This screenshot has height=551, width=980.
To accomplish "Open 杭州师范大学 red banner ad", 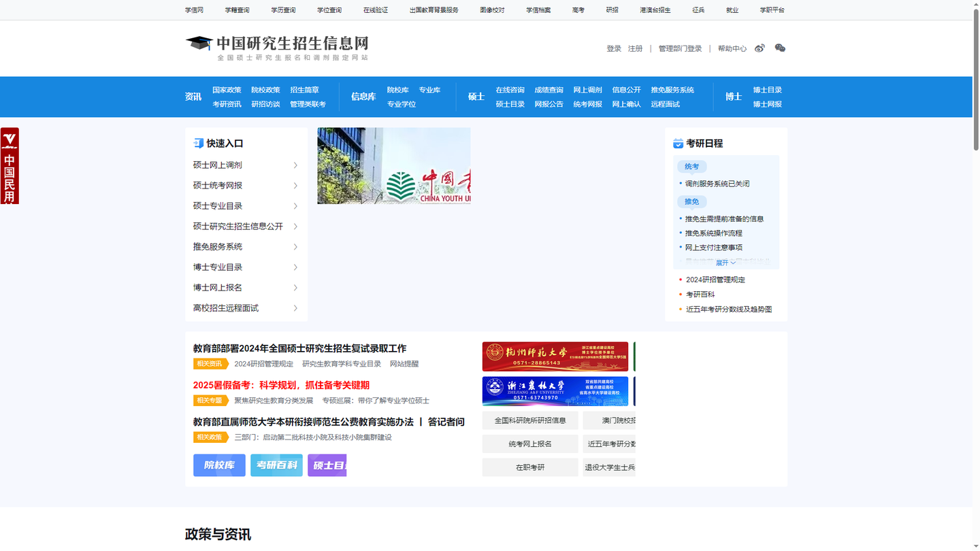I will (555, 356).
